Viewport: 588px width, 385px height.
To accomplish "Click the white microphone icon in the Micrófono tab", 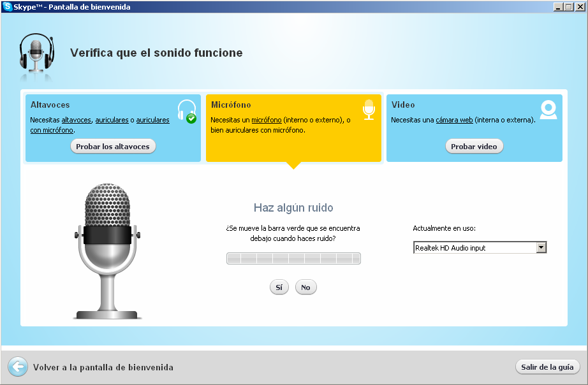I will [369, 110].
